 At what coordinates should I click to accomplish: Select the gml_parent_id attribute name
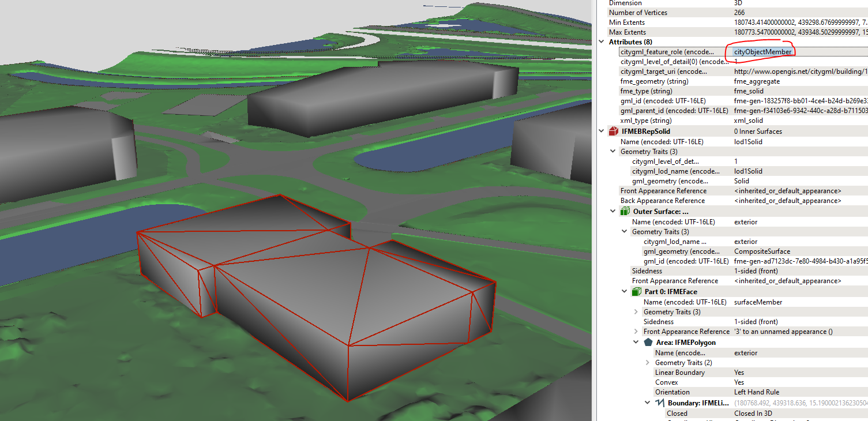pos(673,111)
